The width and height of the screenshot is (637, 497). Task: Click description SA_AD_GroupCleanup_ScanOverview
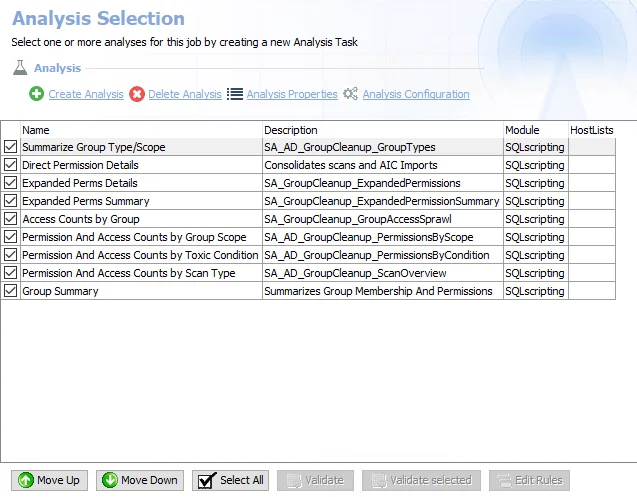point(355,273)
